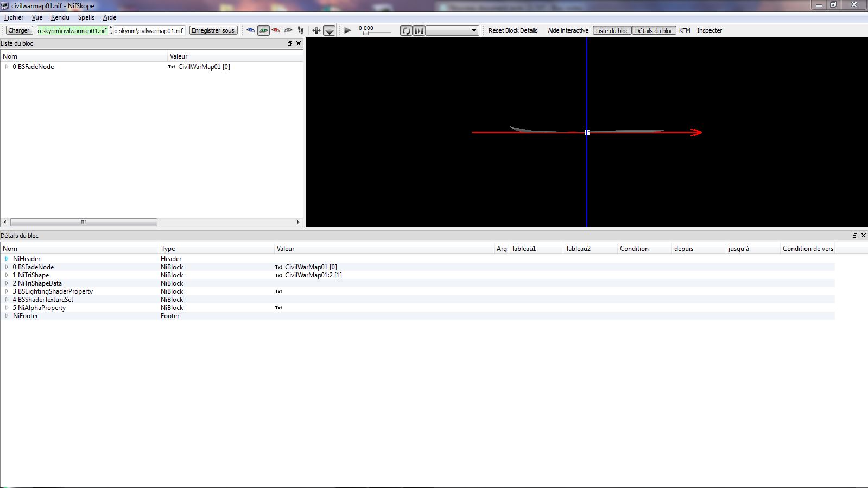The image size is (868, 488).
Task: Toggle the perspective triangle view icon
Action: (x=330, y=31)
